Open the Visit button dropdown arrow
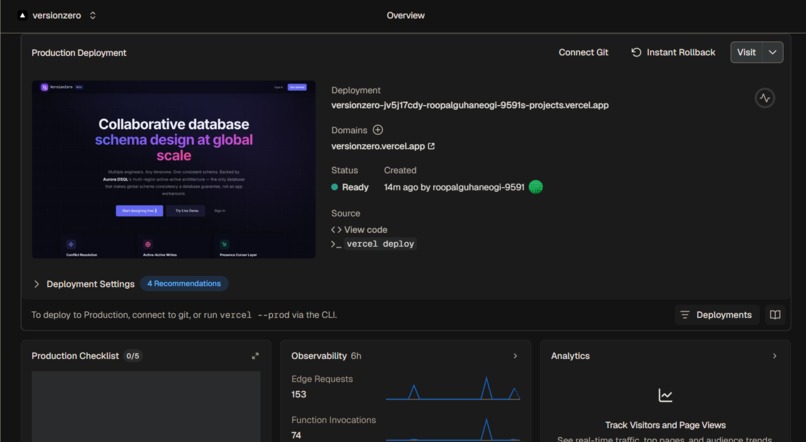Screen dimensions: 806x442 773,52
